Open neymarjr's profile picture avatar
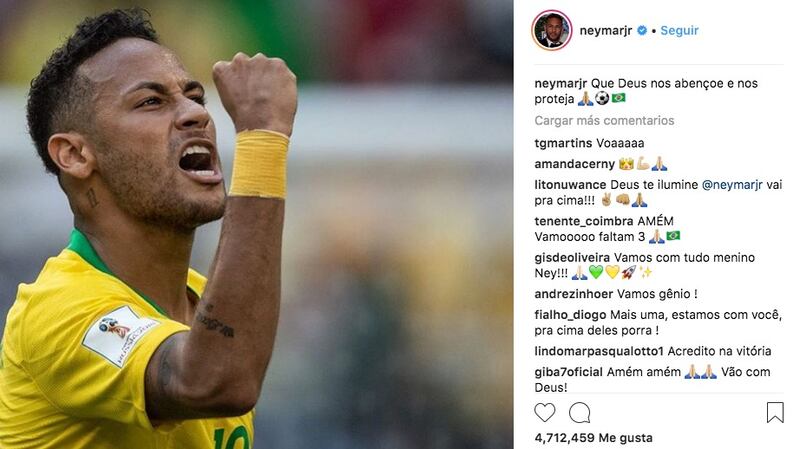Image resolution: width=800 pixels, height=449 pixels. pyautogui.click(x=552, y=30)
